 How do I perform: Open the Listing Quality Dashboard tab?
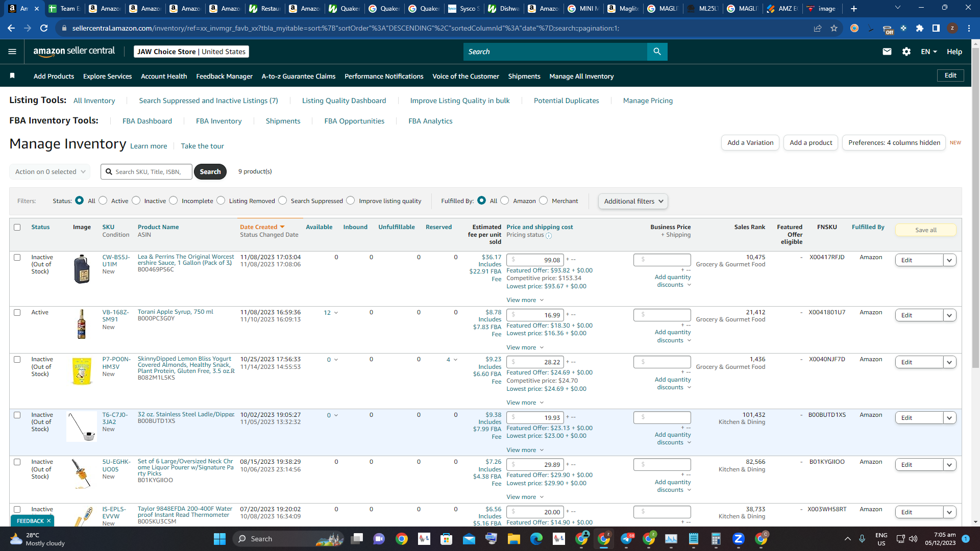point(344,101)
